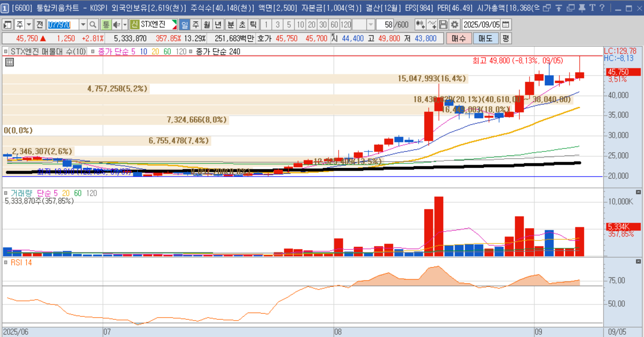Screen dimensions: 644x337
Task: Click the add line indicator icon
Action: click(x=432, y=25)
